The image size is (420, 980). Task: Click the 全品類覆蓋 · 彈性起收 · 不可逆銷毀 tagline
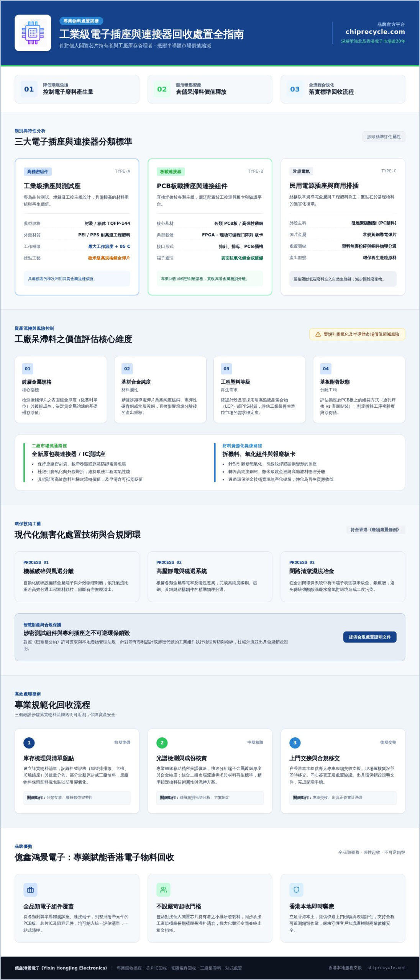tap(372, 853)
